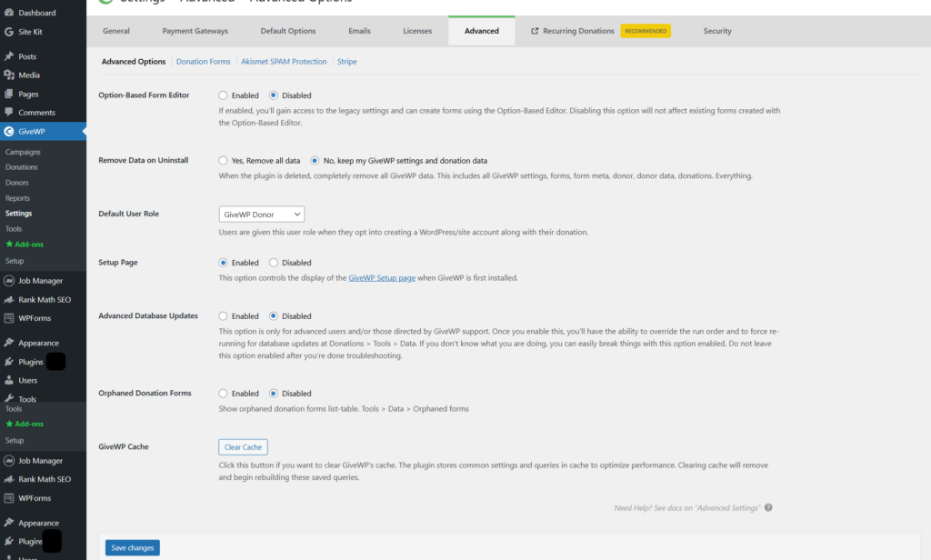Click the RECOMMENDED badge

tap(646, 31)
